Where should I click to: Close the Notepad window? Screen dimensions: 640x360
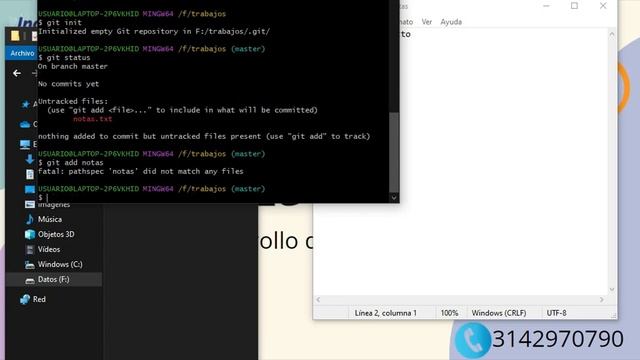(603, 6)
